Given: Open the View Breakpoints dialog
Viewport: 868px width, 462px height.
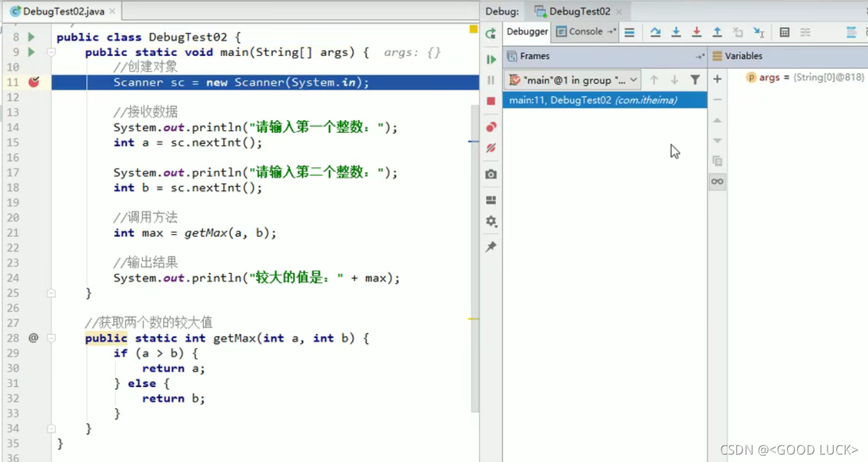Looking at the screenshot, I should coord(491,127).
